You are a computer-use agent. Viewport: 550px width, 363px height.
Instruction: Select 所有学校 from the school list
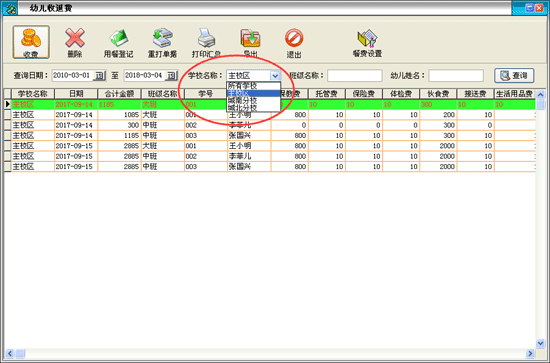coord(253,86)
